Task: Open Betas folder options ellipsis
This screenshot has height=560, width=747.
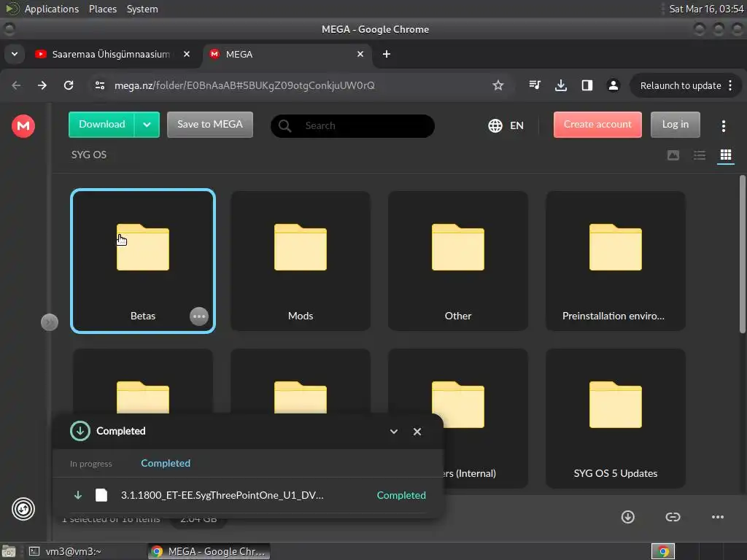Action: click(198, 316)
